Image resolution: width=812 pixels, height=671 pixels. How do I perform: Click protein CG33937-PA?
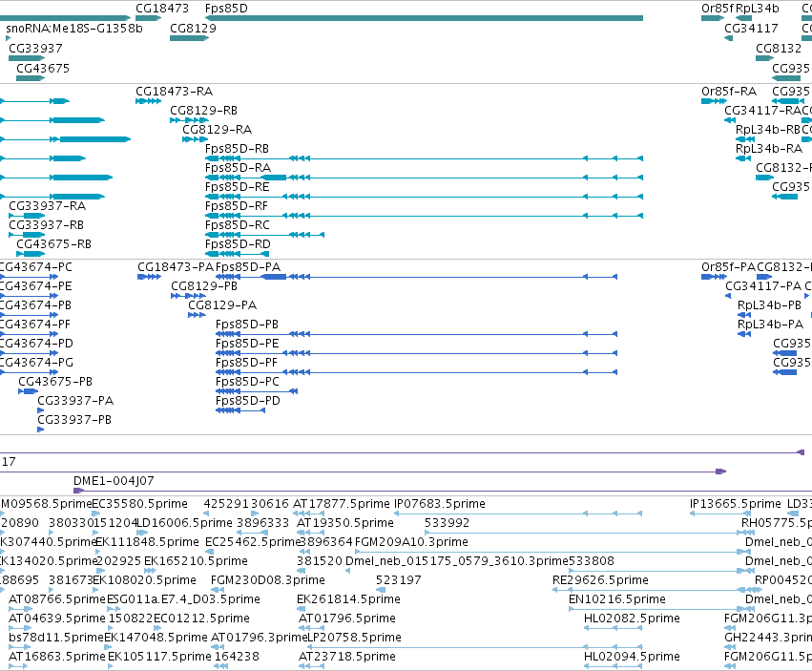point(75,401)
